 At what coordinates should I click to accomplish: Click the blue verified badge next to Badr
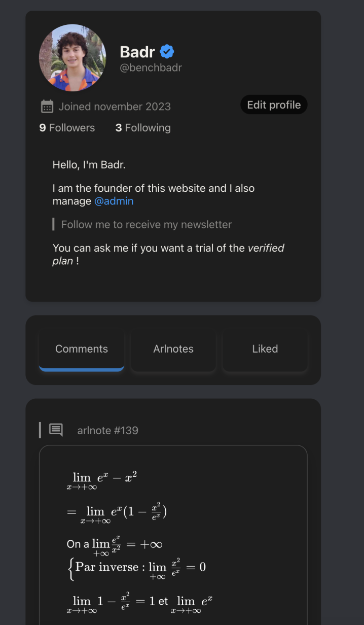[x=167, y=51]
